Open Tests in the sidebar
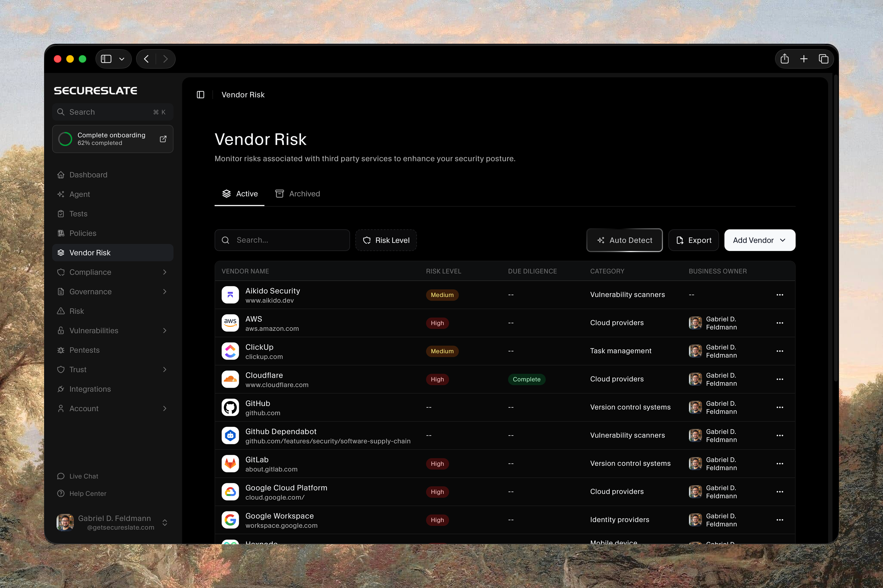The width and height of the screenshot is (883, 588). [x=113, y=214]
